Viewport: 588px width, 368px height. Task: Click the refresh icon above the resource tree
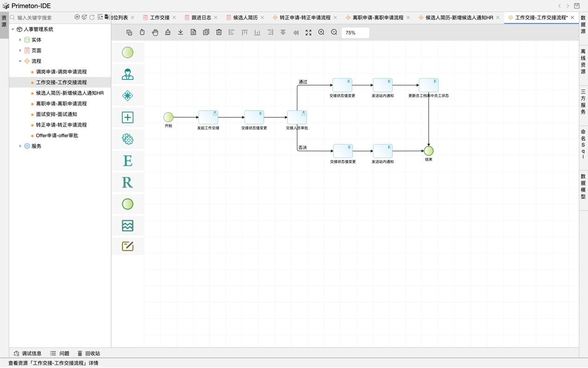[92, 17]
